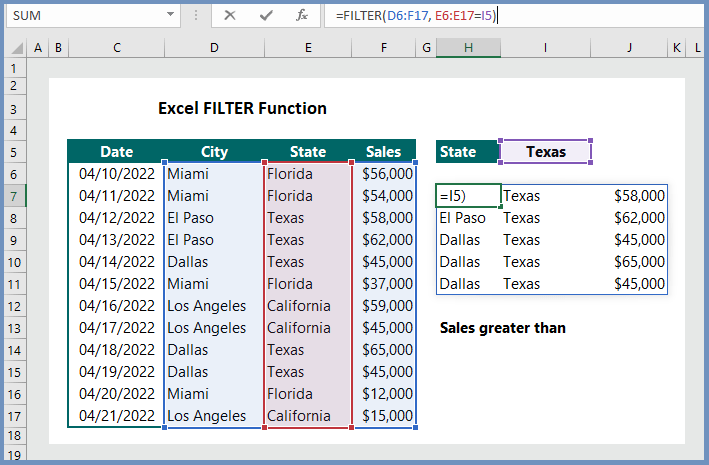Click the State header in the data table
Screen dimensions: 709x465
(308, 152)
